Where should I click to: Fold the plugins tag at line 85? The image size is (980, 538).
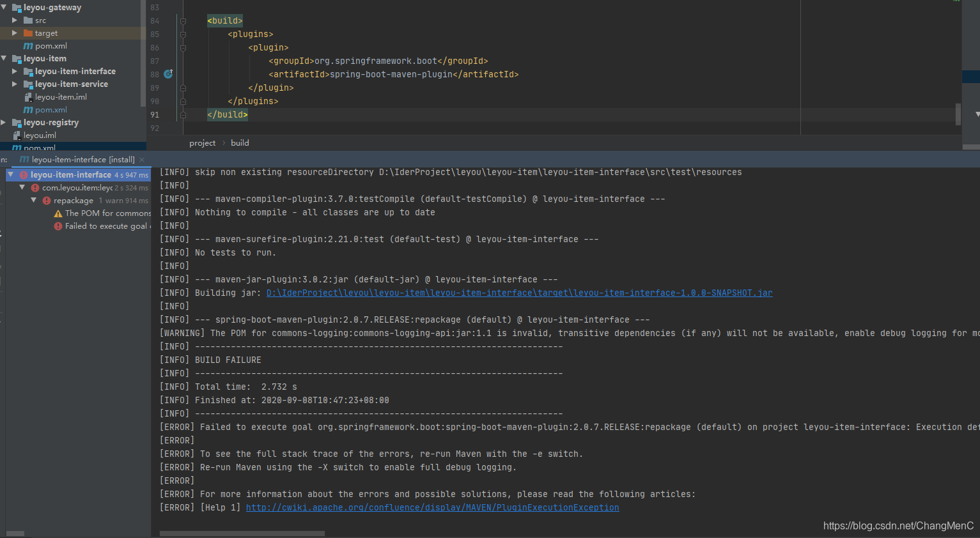click(x=183, y=35)
